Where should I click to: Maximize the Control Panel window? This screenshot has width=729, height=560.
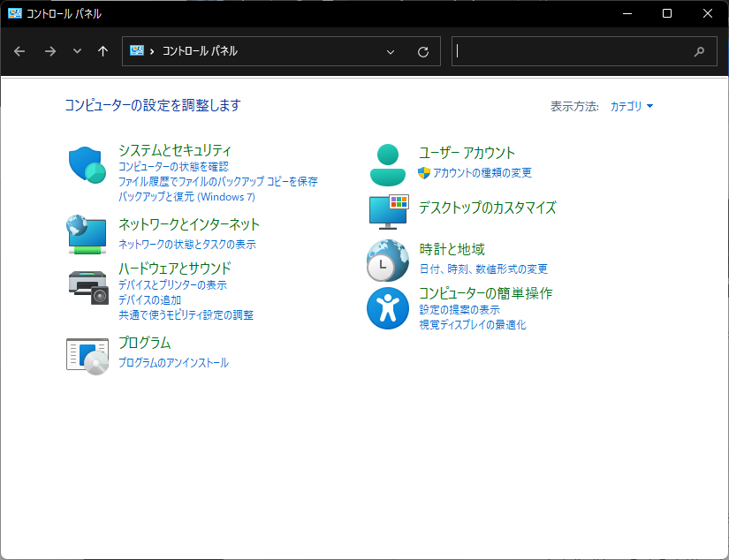pyautogui.click(x=667, y=13)
